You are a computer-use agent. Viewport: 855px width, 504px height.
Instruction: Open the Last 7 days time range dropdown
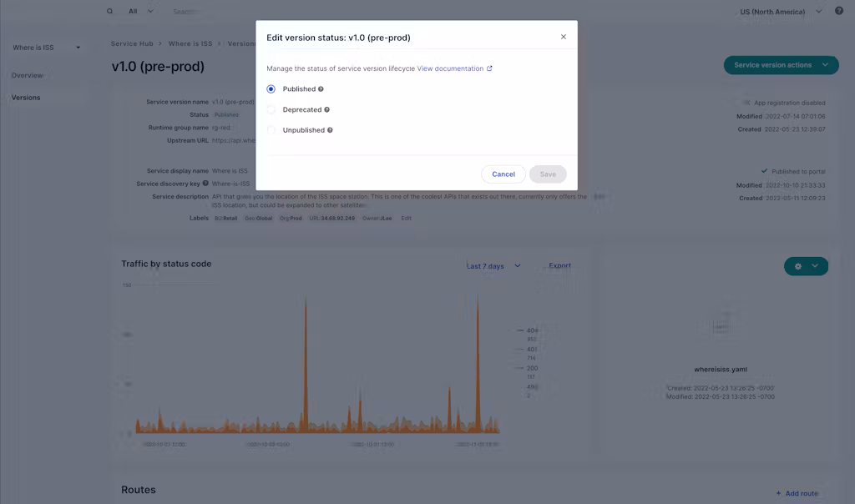coord(493,266)
